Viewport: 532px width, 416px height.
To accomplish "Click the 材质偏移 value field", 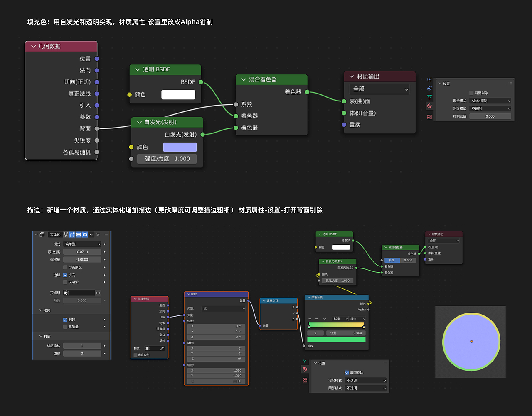I will pyautogui.click(x=82, y=346).
